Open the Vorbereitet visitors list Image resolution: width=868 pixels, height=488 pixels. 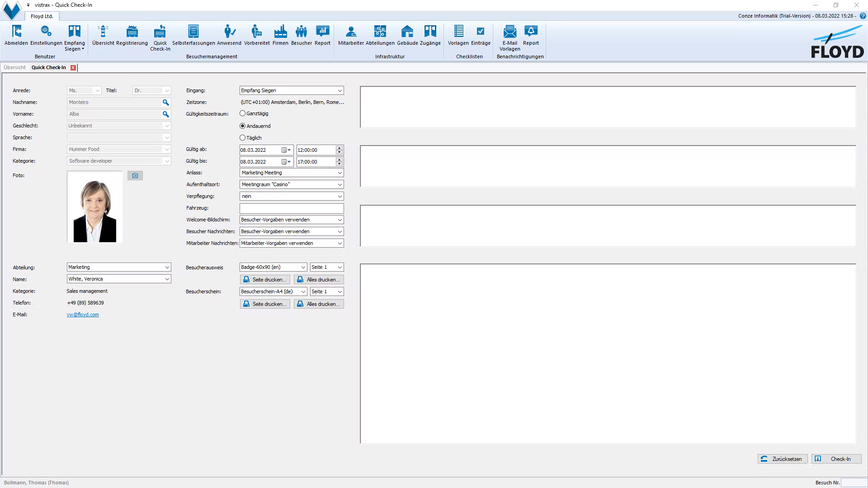click(x=256, y=36)
